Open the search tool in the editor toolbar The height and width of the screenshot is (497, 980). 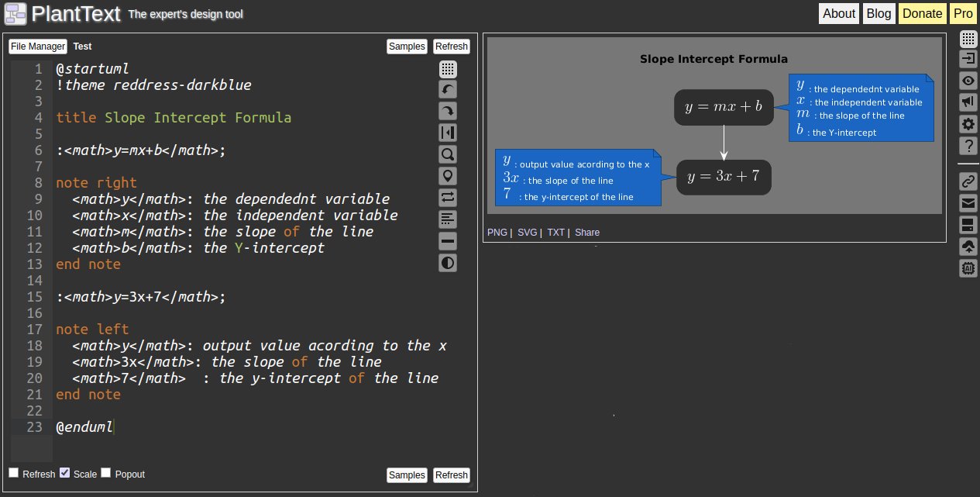448,154
